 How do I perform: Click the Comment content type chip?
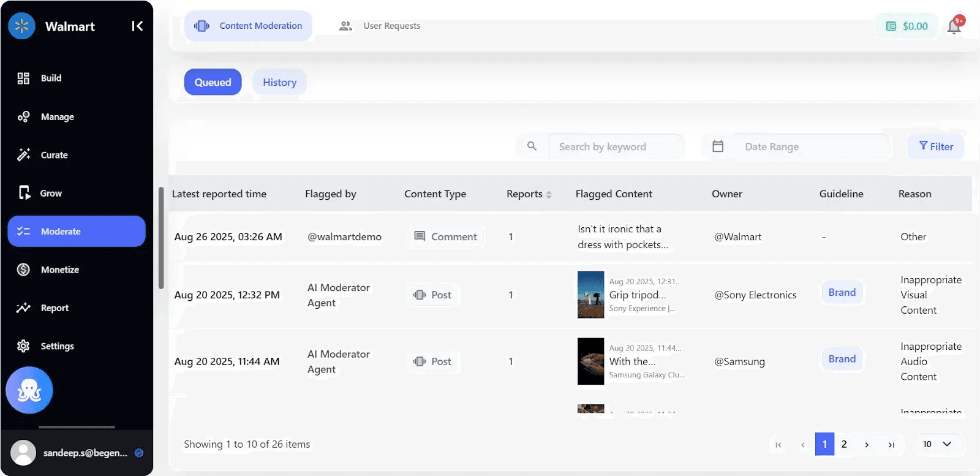click(445, 236)
